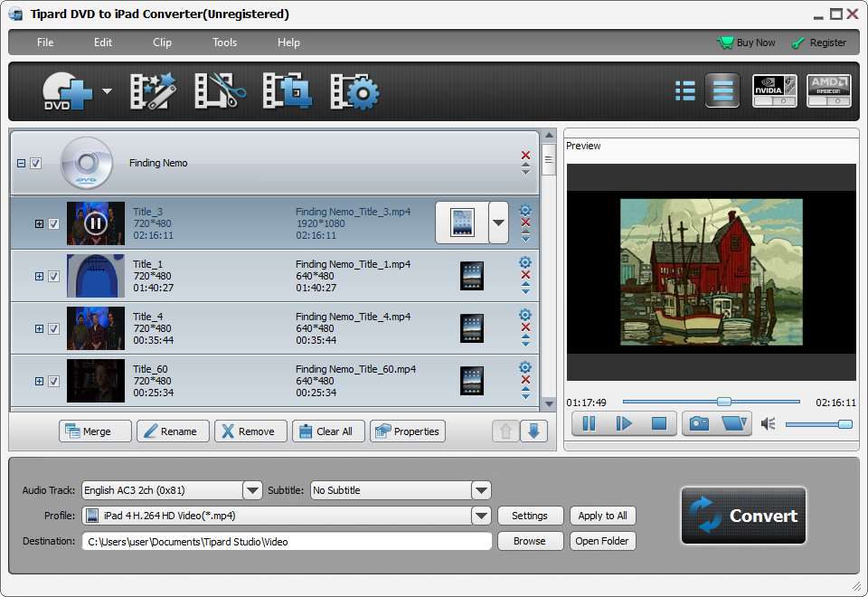
Task: Open the Profile dropdown
Action: (481, 516)
